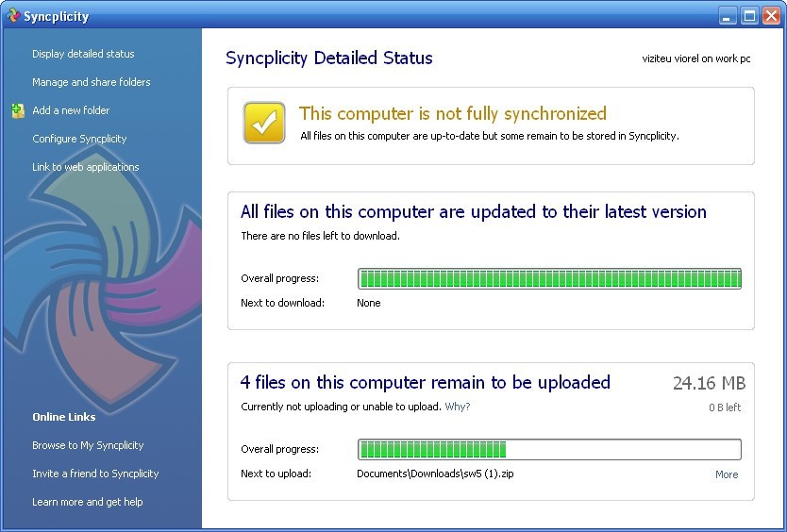Open Learn more and get help
This screenshot has width=787, height=532.
(88, 502)
